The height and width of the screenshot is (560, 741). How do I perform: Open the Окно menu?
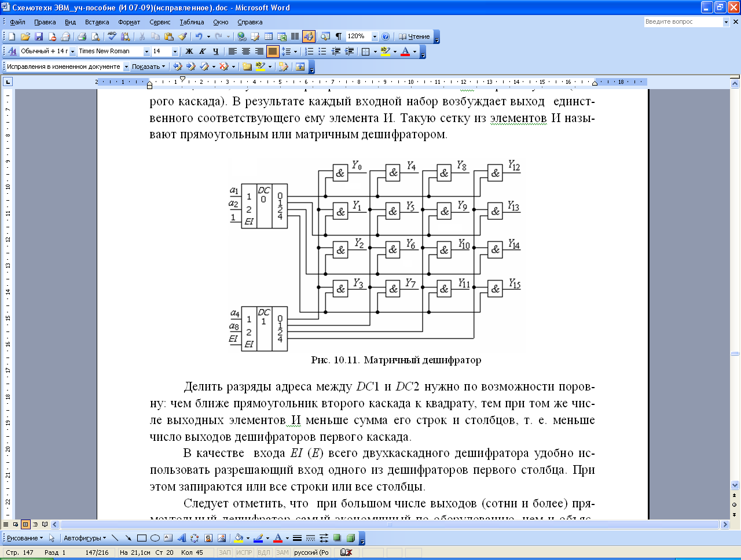(221, 22)
